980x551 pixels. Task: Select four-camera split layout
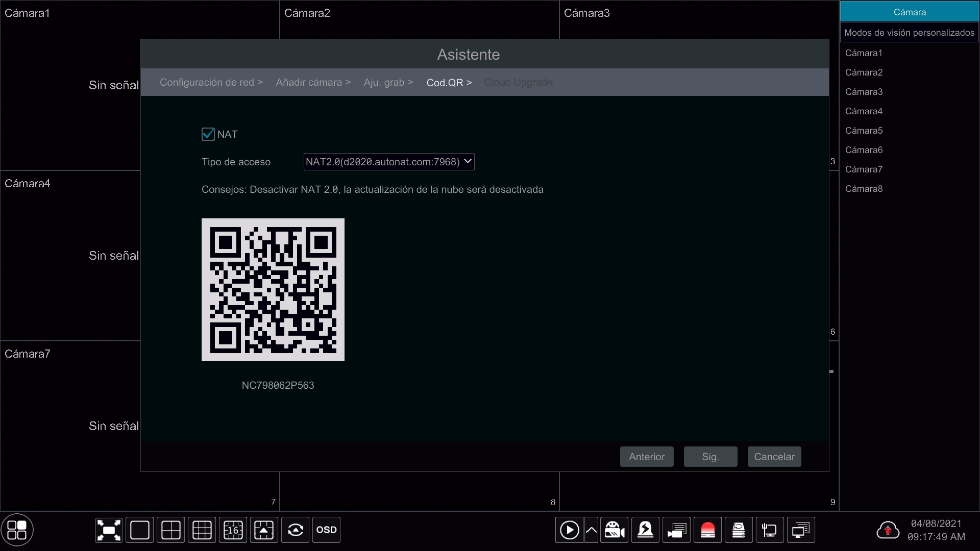(171, 530)
